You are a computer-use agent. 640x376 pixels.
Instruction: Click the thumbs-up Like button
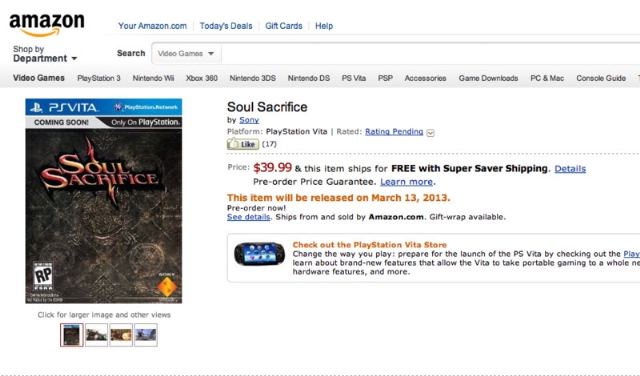coord(243,144)
